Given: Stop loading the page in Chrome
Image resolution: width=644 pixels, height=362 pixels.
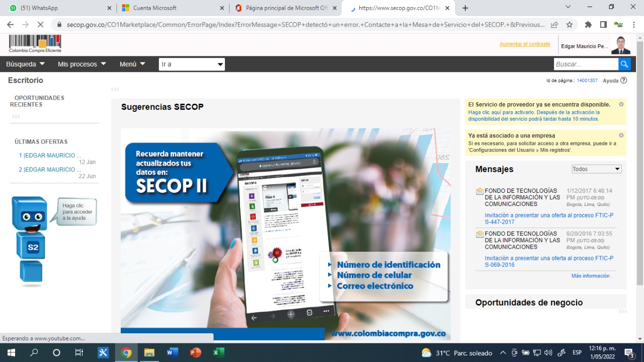Looking at the screenshot, I should click(x=41, y=24).
